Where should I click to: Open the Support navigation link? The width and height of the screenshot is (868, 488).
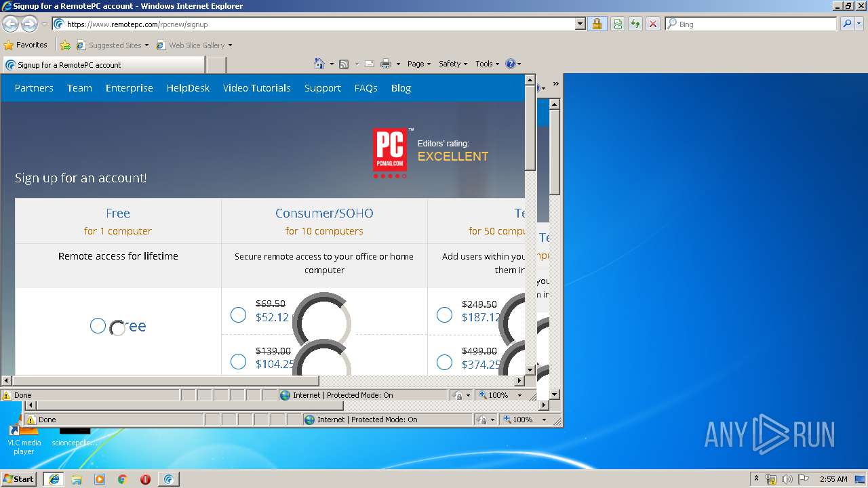coord(323,88)
